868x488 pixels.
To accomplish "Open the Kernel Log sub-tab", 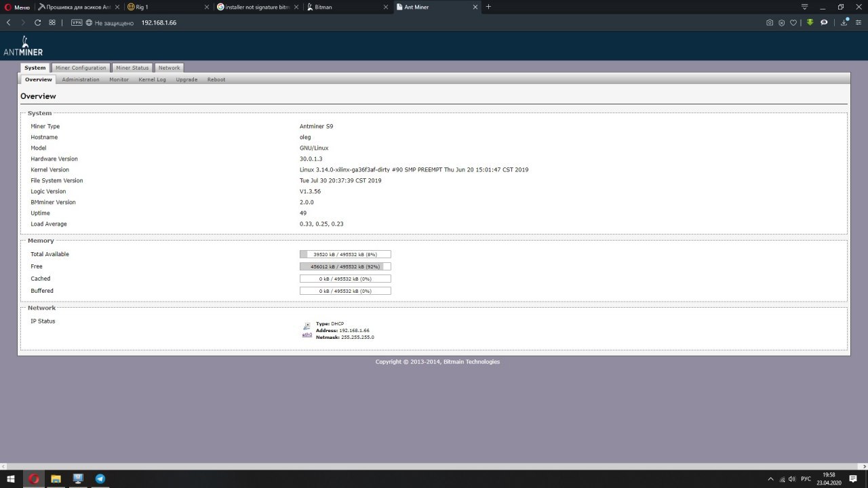I will point(152,79).
